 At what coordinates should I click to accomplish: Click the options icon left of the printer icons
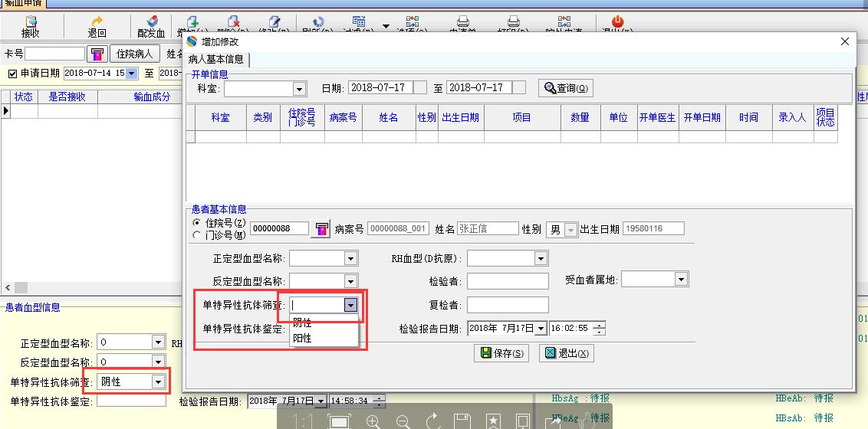click(413, 22)
